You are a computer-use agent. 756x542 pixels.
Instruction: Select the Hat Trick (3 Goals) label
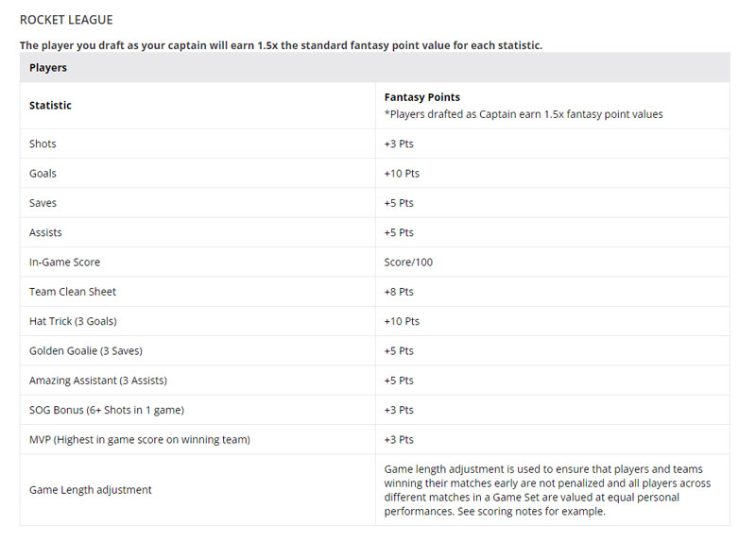(x=73, y=321)
